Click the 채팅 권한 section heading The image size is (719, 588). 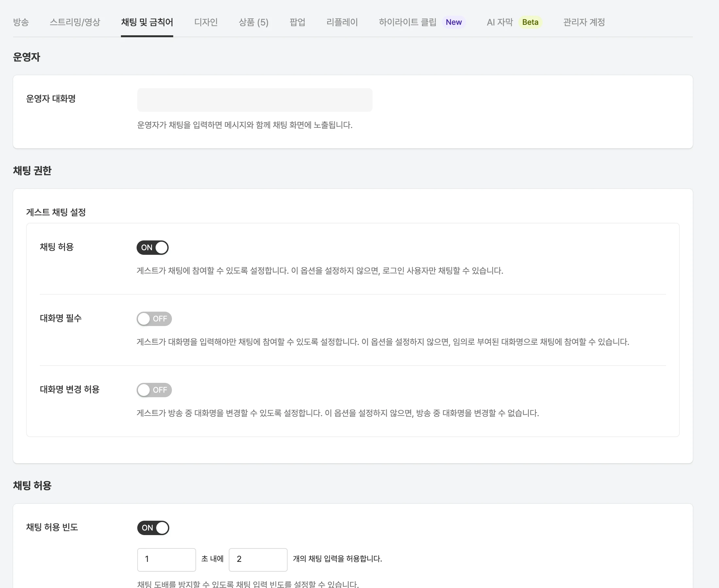(32, 171)
